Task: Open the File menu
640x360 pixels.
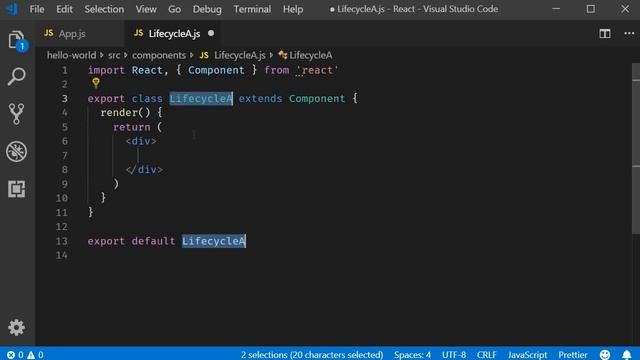Action: pos(37,9)
